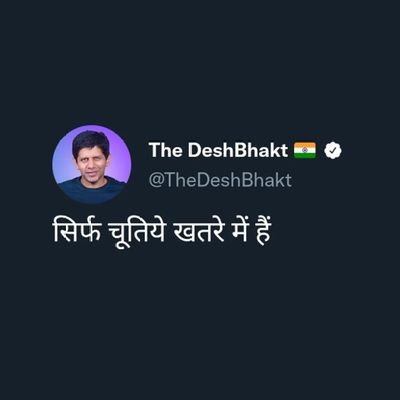Click the dark blue shirt in the avatar
Viewport: 400px width, 400px height.
tap(91, 191)
